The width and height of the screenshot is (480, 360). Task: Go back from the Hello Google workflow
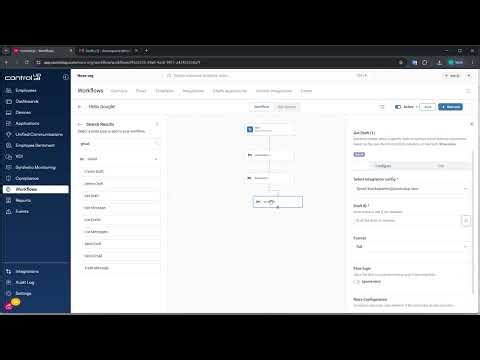coord(79,107)
